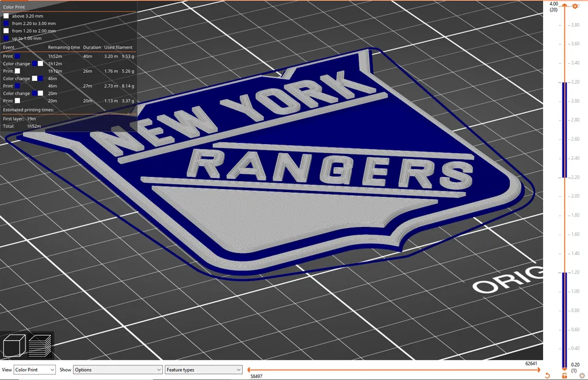The width and height of the screenshot is (588, 380).
Task: Click the 62641 move number label
Action: 531,364
